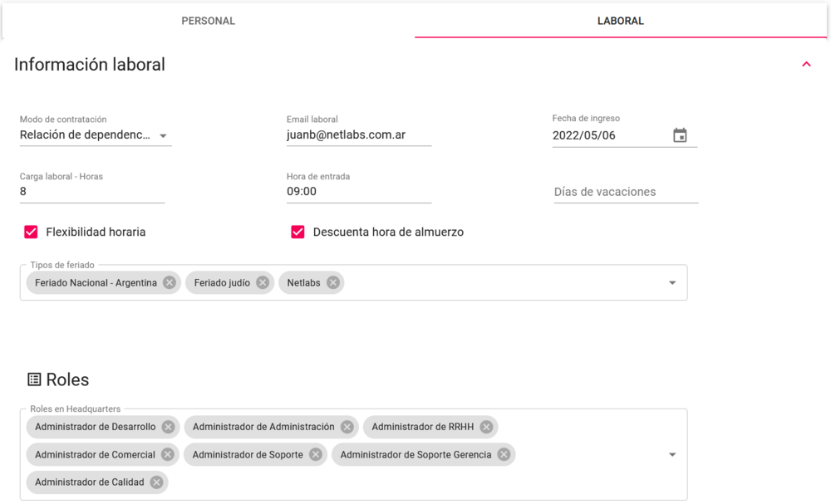Remove Administrador de RRHH role
This screenshot has height=504, width=831.
pyautogui.click(x=486, y=427)
